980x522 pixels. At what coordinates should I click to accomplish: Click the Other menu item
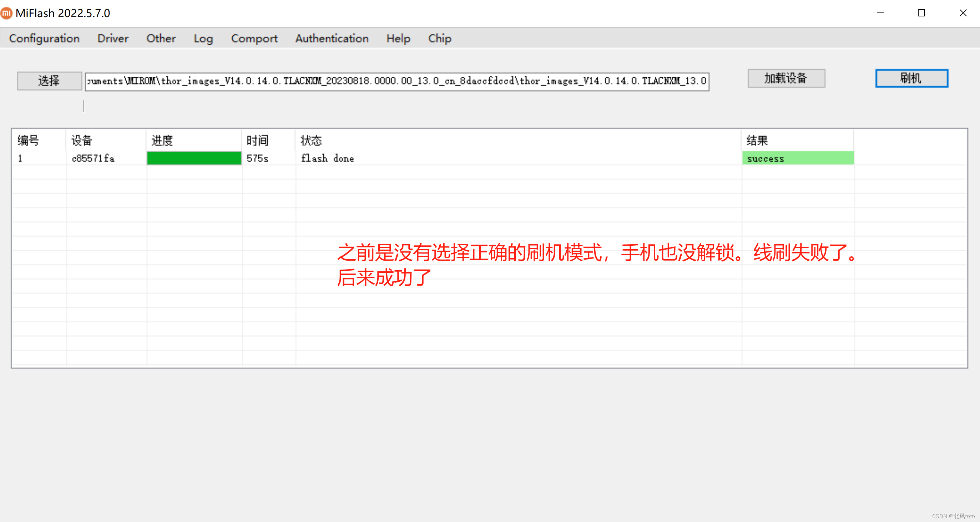pos(160,38)
